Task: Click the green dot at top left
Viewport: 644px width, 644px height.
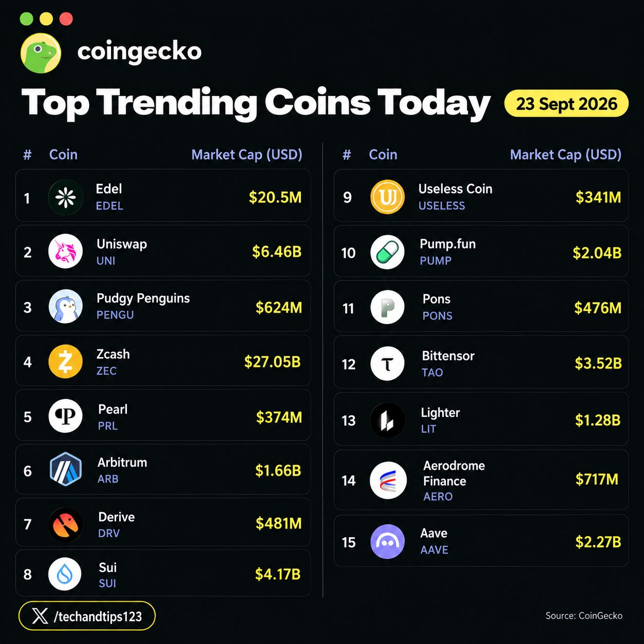Action: (26, 19)
